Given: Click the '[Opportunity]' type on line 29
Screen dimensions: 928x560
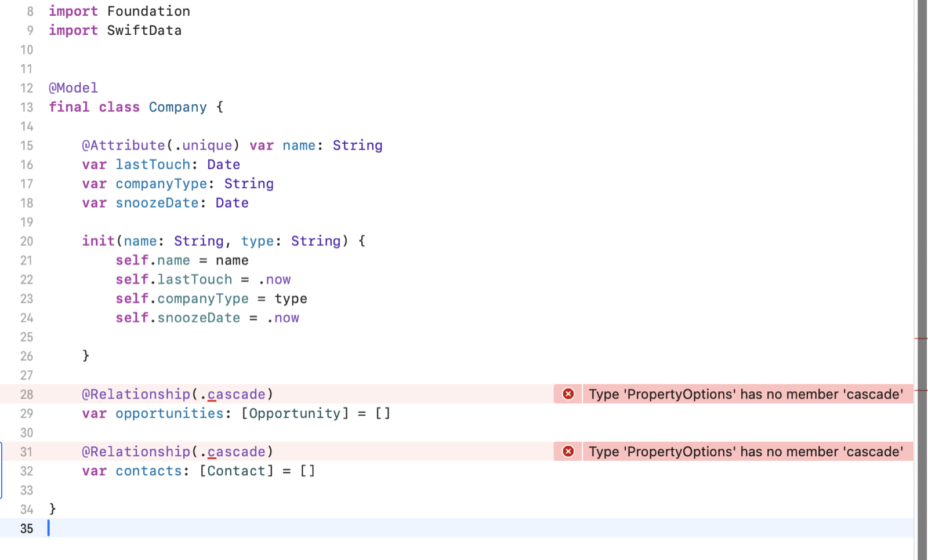Looking at the screenshot, I should (295, 413).
